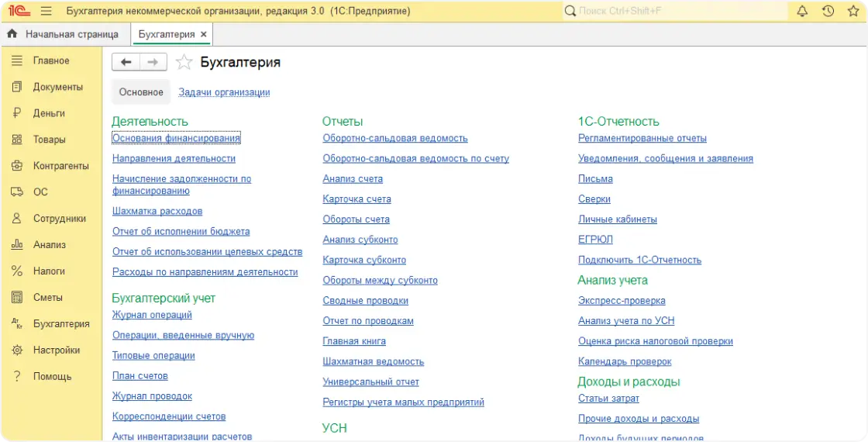Click the Деньги ruble icon

click(17, 113)
